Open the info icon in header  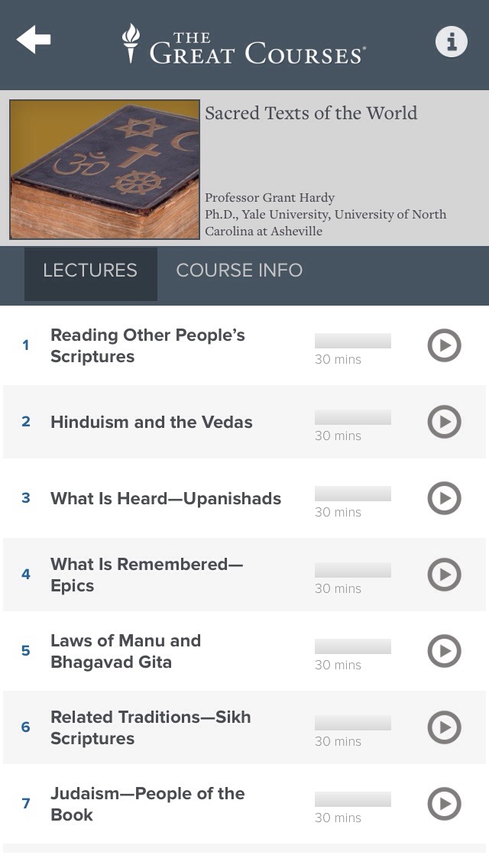[x=452, y=41]
